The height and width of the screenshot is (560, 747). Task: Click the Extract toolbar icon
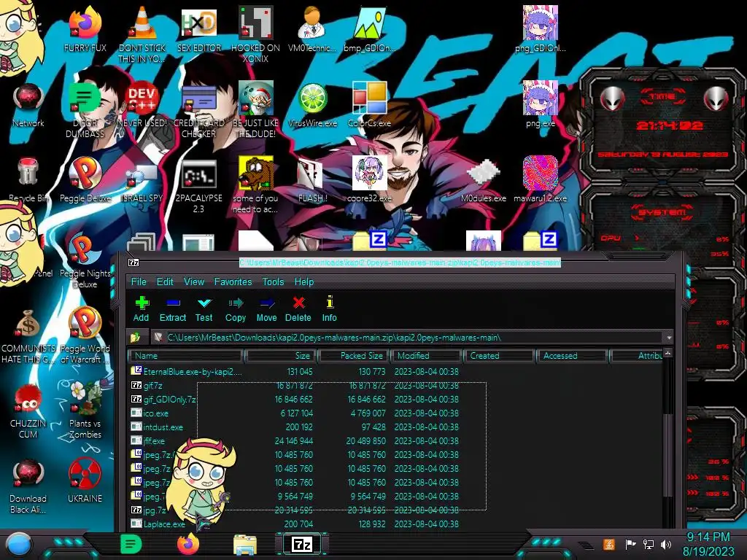(x=172, y=308)
